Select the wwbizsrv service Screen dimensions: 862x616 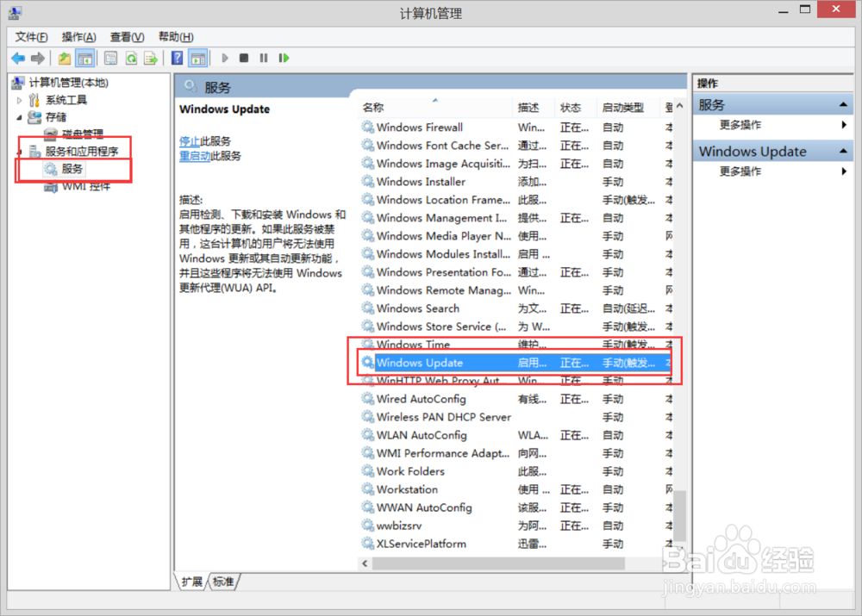(x=515, y=526)
